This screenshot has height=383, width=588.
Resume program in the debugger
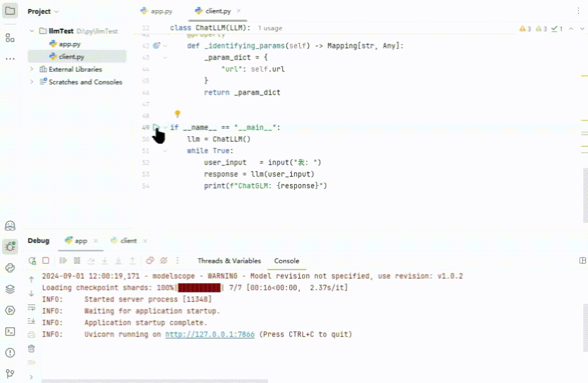point(63,260)
